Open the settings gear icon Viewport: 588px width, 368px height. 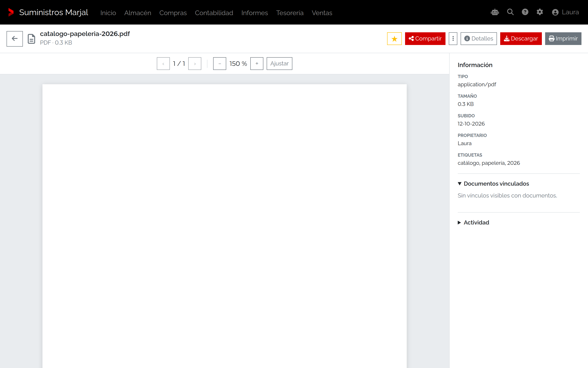click(x=540, y=12)
